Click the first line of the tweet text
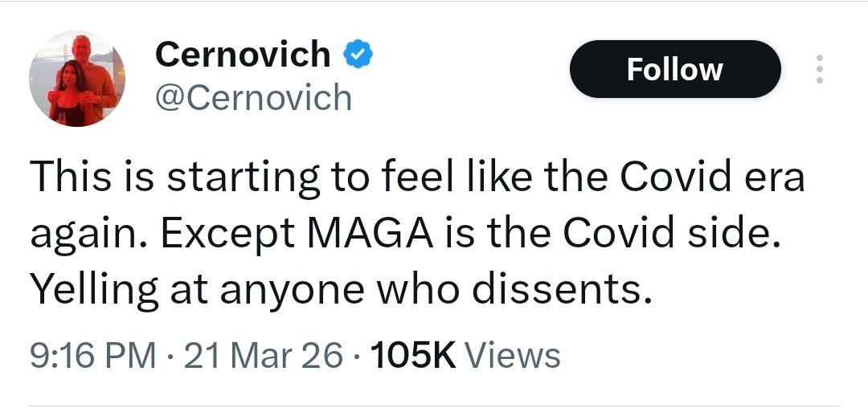The height and width of the screenshot is (408, 868). coord(416,177)
